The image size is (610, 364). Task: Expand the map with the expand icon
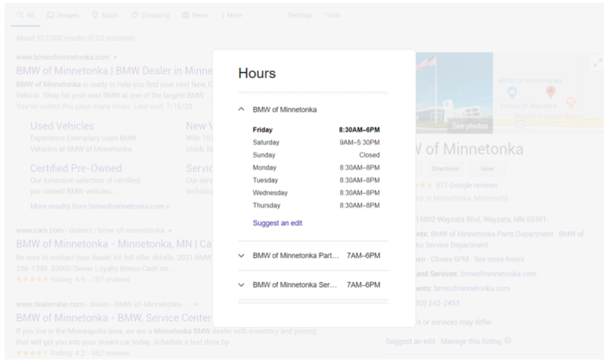(598, 62)
